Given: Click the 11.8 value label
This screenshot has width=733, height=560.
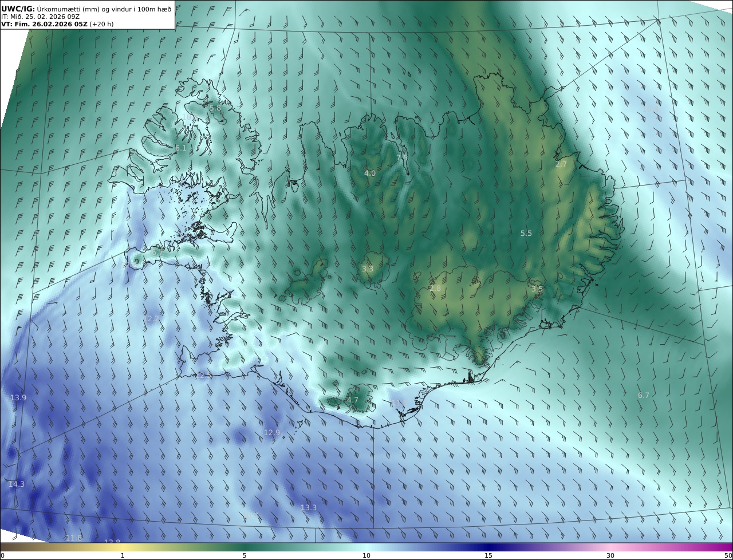Looking at the screenshot, I should (74, 538).
